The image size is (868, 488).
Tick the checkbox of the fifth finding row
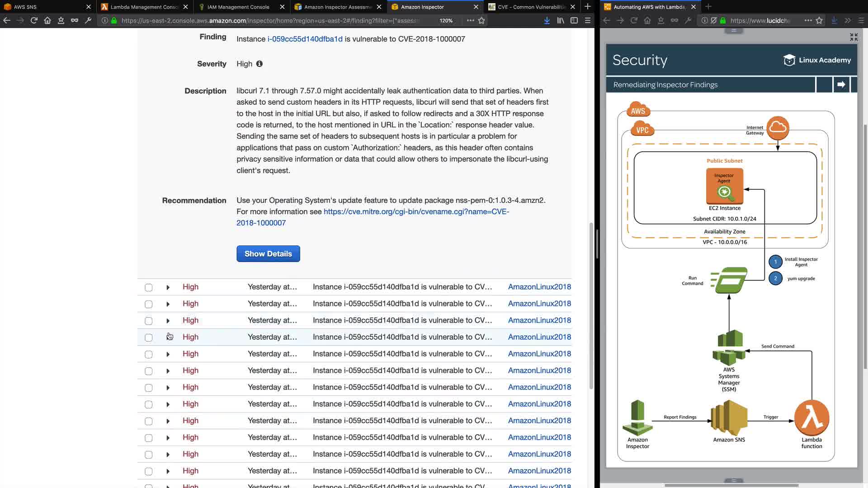[x=149, y=354]
